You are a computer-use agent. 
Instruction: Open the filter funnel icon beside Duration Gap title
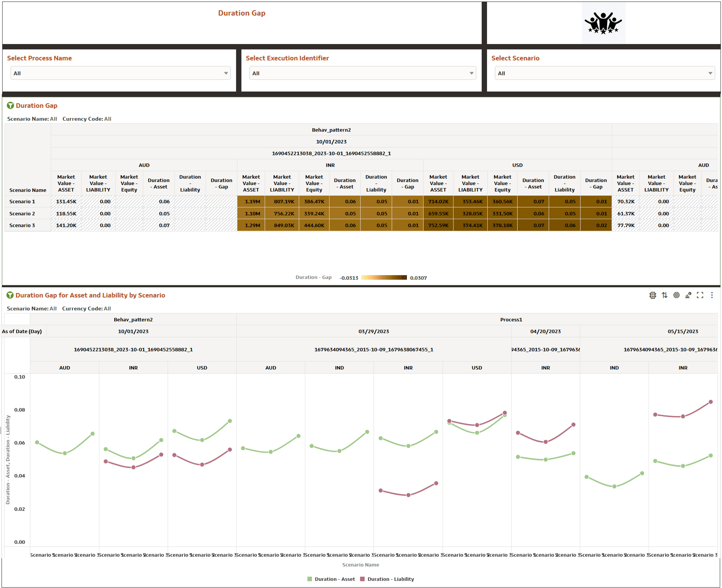11,105
